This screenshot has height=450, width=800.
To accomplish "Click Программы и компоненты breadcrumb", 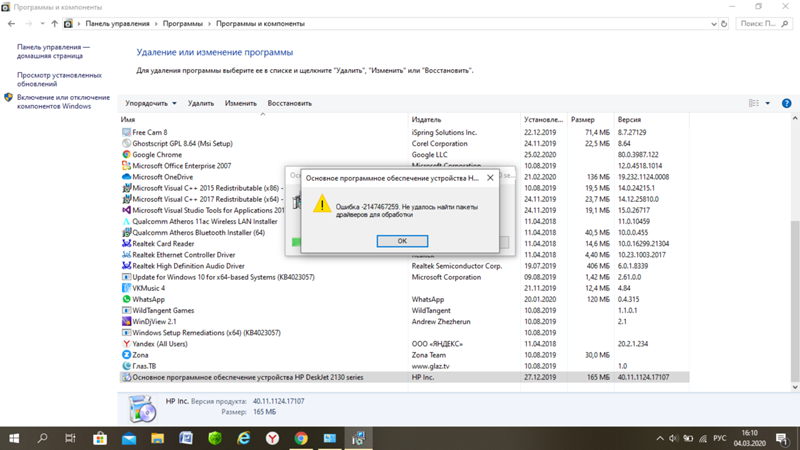I will pyautogui.click(x=260, y=23).
